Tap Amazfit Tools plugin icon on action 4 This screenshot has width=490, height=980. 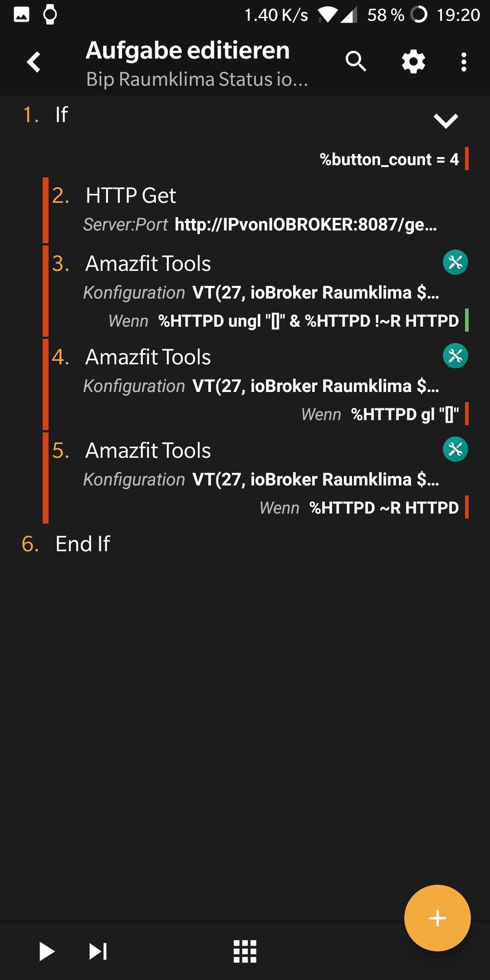click(x=455, y=356)
